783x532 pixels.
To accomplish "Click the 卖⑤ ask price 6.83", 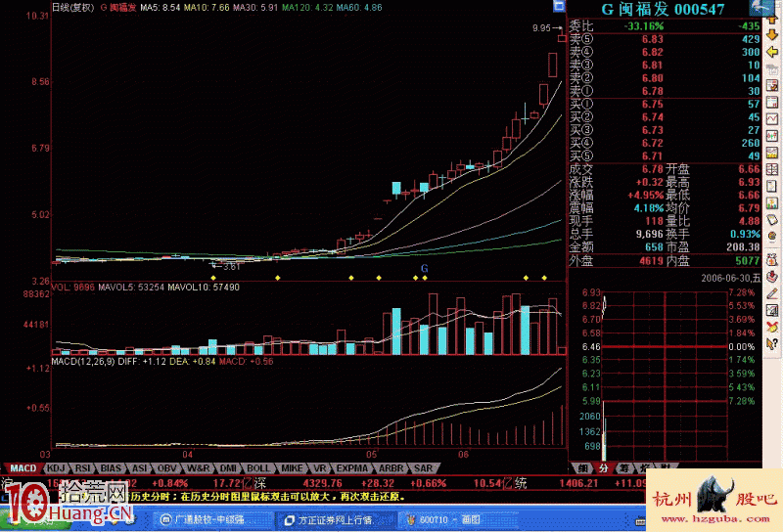I will pos(652,39).
